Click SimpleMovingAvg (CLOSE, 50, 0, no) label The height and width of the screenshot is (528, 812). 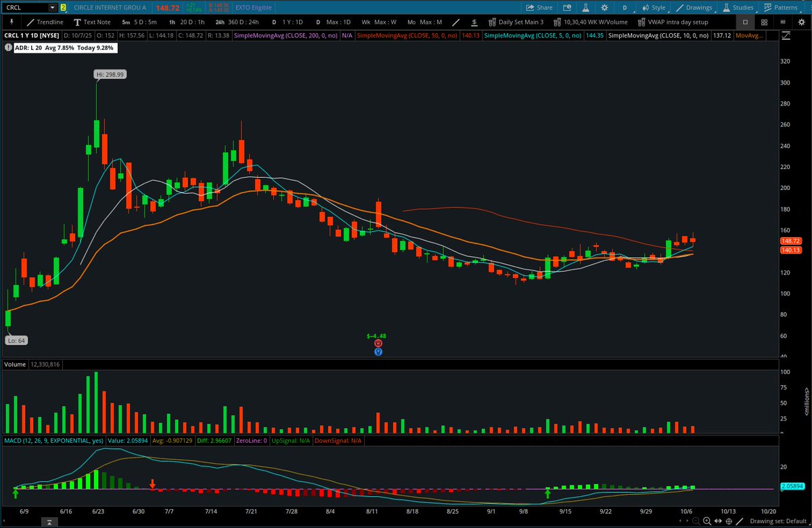point(407,35)
